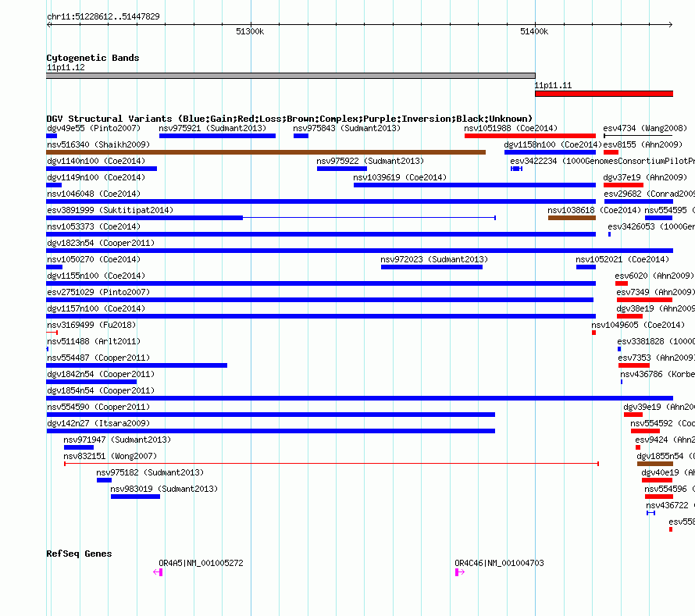Screen dimensions: 695x616
Task: Click the nsv975843 (Sudmant2013) label
Action: pyautogui.click(x=347, y=128)
